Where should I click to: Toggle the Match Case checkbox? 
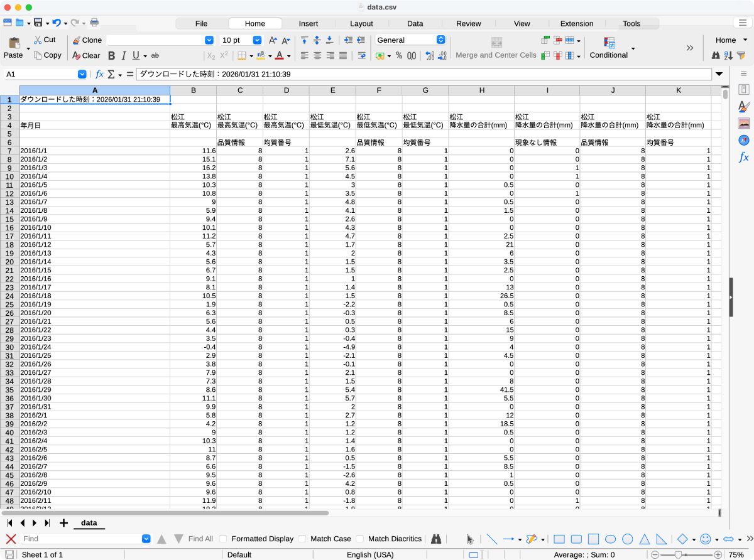click(x=302, y=539)
